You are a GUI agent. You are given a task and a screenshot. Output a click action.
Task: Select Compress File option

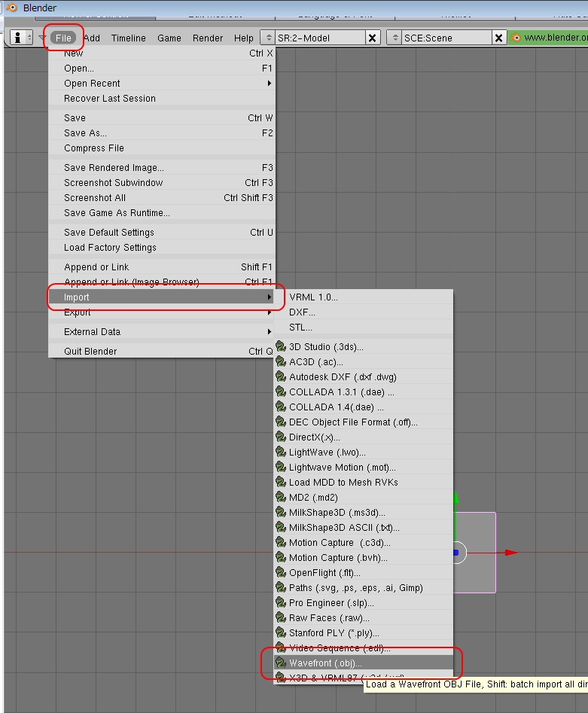click(162, 148)
